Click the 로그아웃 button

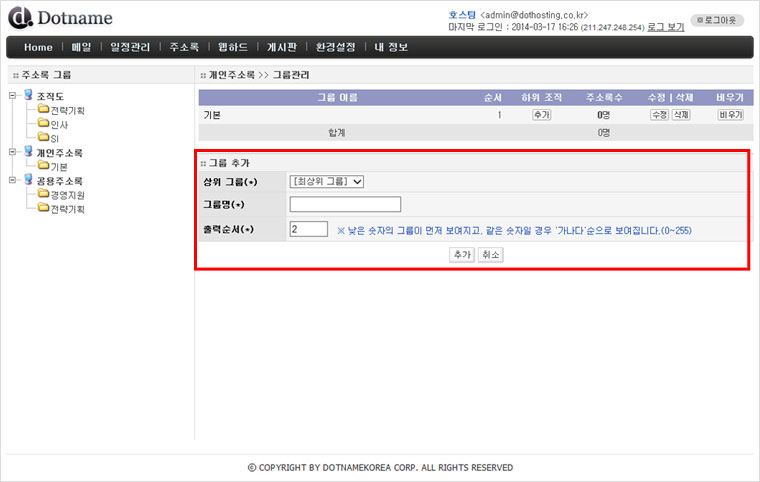[x=718, y=20]
